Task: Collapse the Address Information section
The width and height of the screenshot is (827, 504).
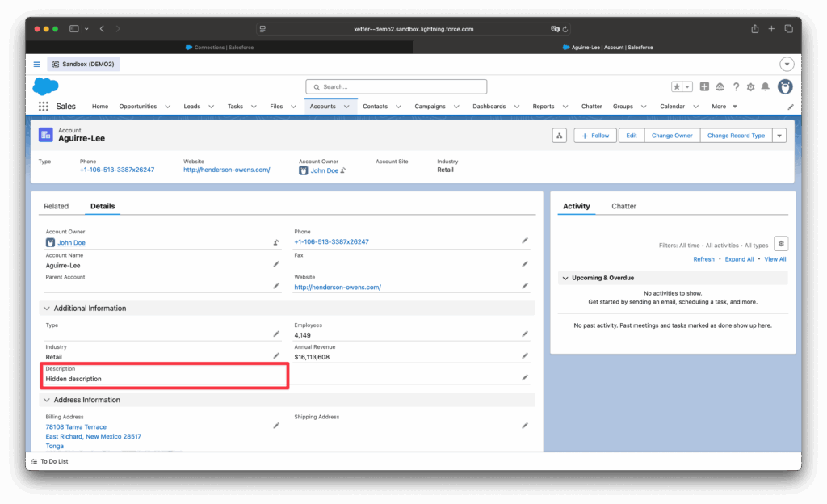Action: [x=47, y=400]
